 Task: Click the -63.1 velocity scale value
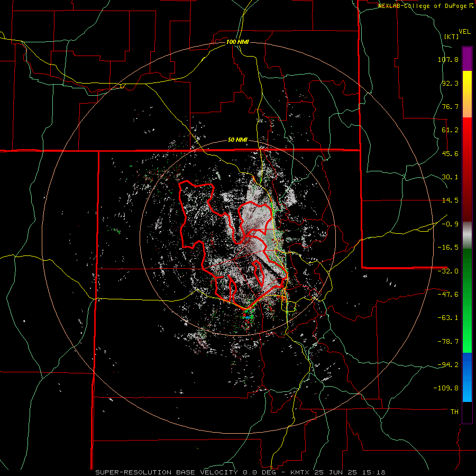coord(448,318)
